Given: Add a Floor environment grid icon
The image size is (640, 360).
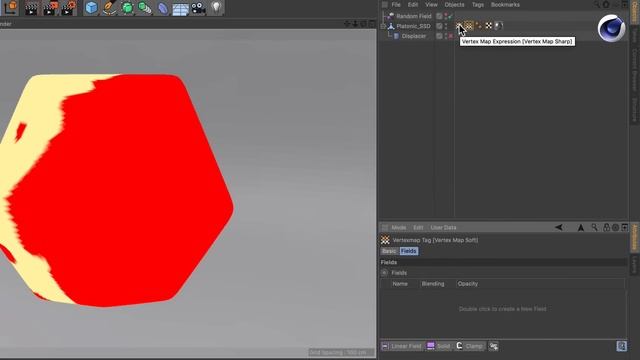Looking at the screenshot, I should (x=180, y=9).
